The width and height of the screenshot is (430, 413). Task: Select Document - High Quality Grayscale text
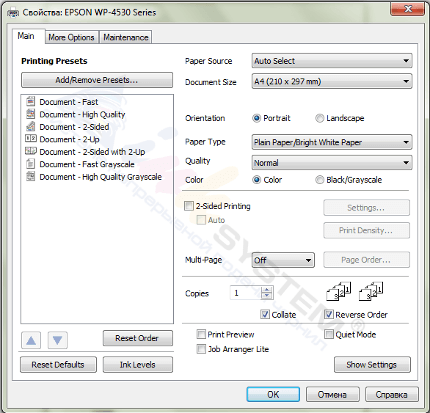101,177
